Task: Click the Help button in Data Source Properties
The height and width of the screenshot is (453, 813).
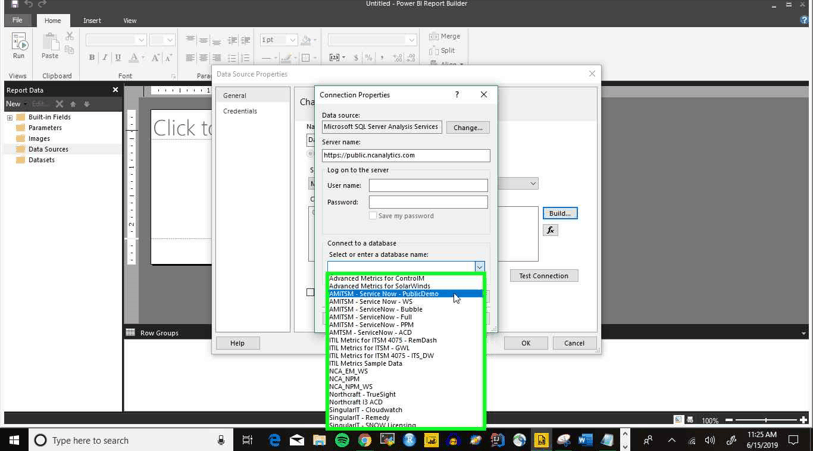Action: click(x=237, y=343)
